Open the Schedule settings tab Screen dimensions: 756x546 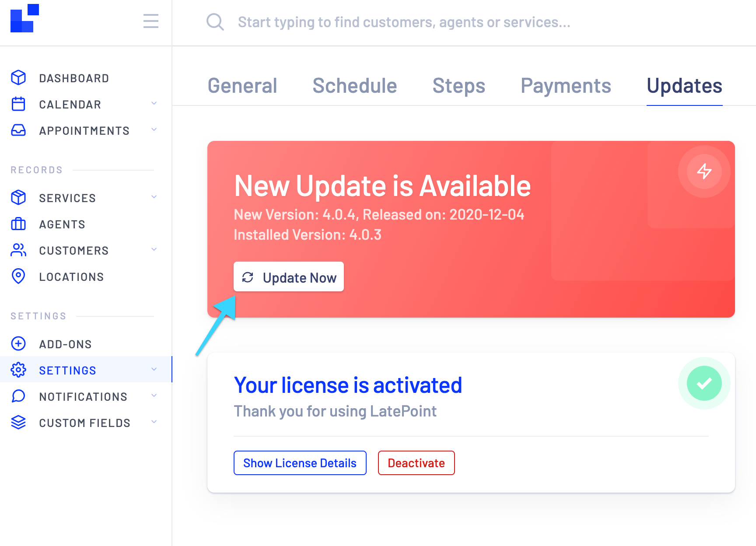(x=354, y=86)
